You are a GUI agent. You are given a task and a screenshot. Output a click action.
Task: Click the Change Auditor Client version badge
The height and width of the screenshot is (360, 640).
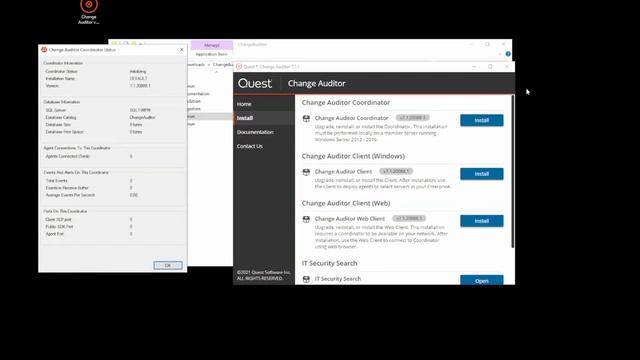coord(396,171)
